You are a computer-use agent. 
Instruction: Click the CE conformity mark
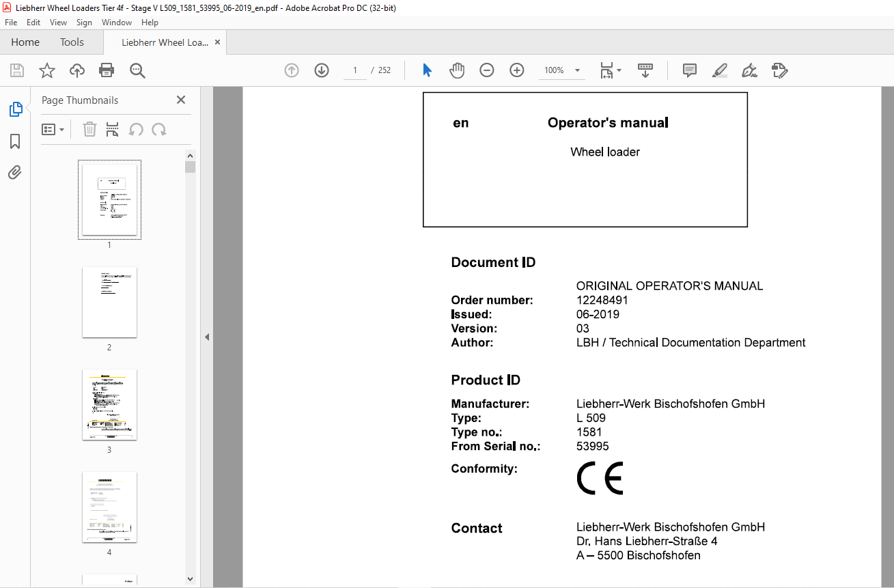tap(600, 478)
